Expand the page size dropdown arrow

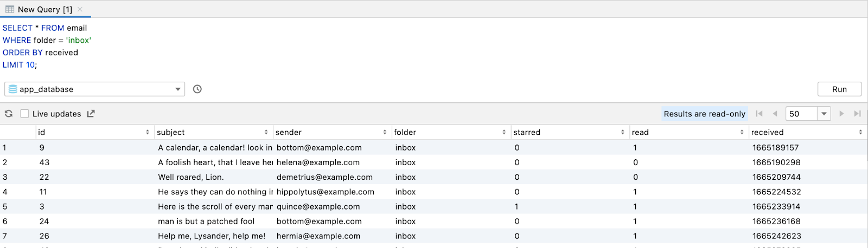(824, 114)
